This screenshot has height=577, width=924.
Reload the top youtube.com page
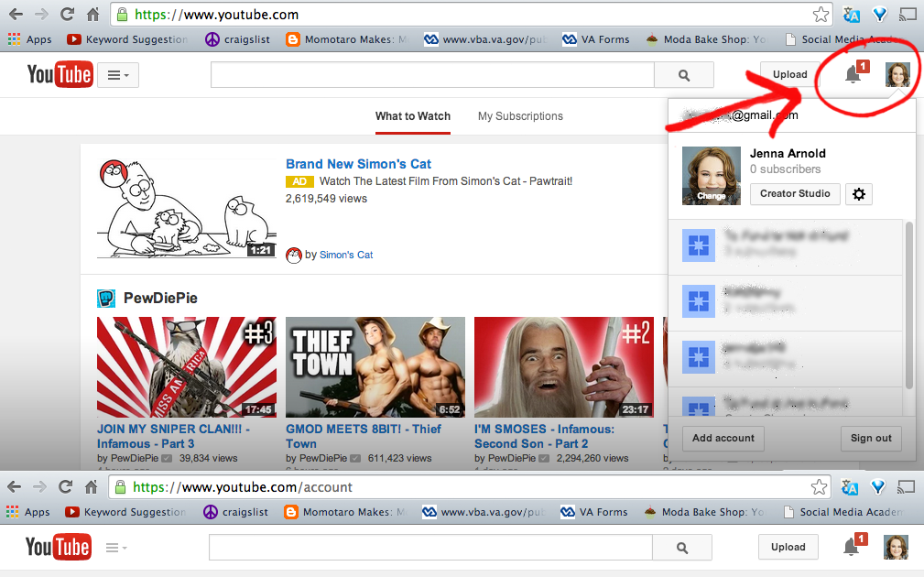[67, 14]
